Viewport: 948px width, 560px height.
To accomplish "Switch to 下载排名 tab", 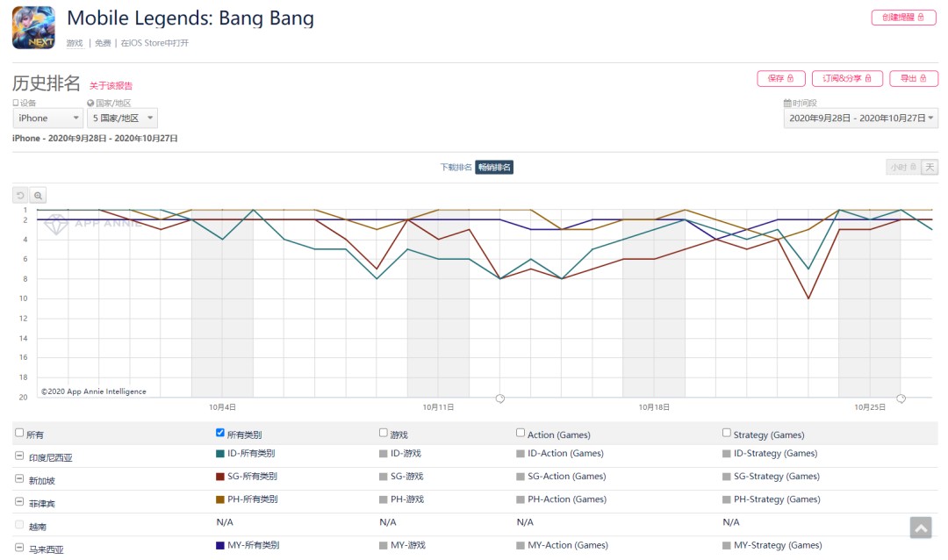I will pyautogui.click(x=456, y=167).
